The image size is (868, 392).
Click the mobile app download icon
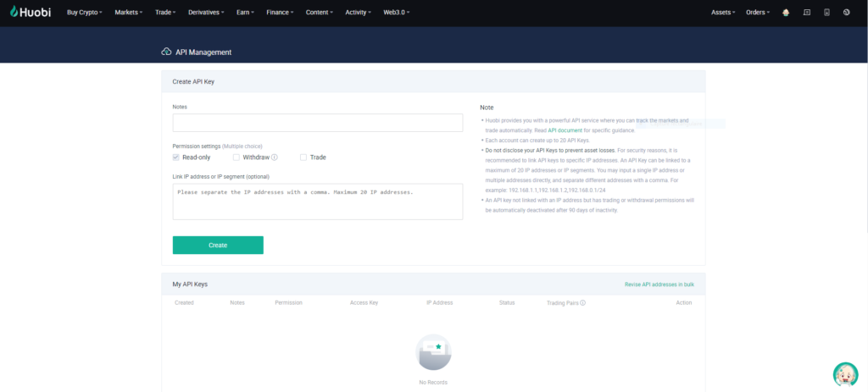click(826, 13)
